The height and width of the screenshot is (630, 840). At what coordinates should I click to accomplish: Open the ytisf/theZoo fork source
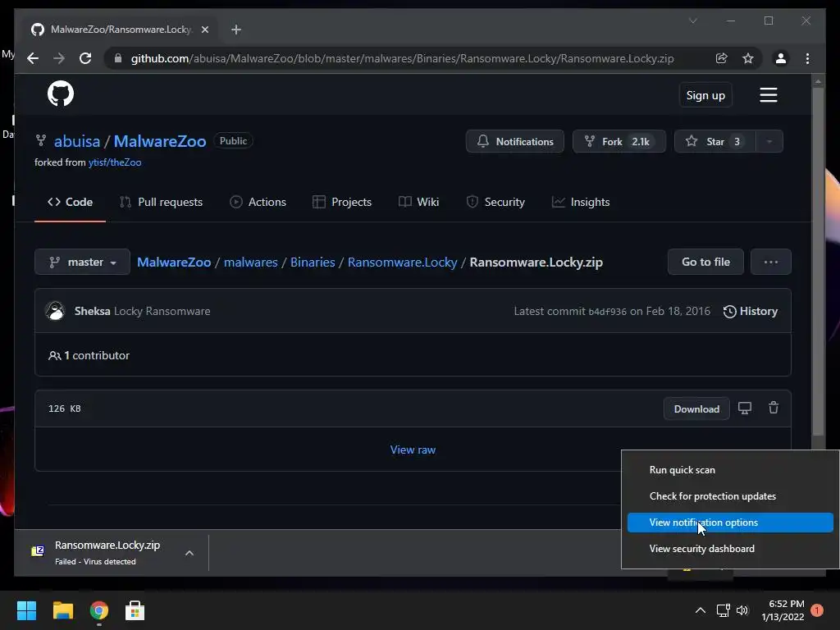point(115,162)
